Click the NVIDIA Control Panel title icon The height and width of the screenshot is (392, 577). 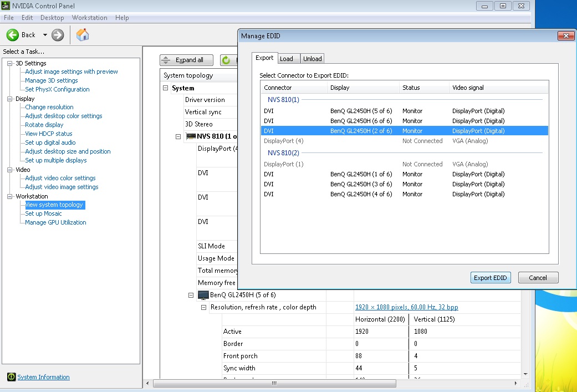click(x=6, y=6)
